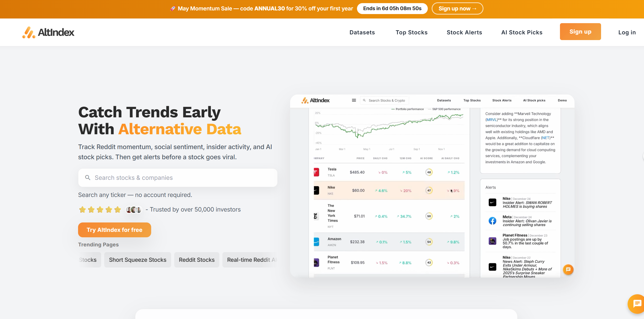Image resolution: width=644 pixels, height=319 pixels.
Task: Click the Portfolio performance chart legend
Action: [x=407, y=109]
